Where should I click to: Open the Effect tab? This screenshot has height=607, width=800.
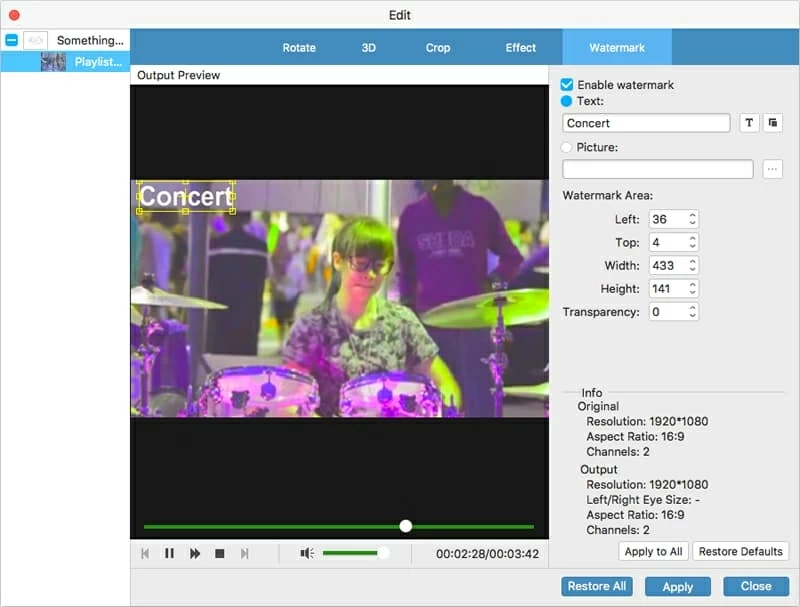tap(520, 47)
